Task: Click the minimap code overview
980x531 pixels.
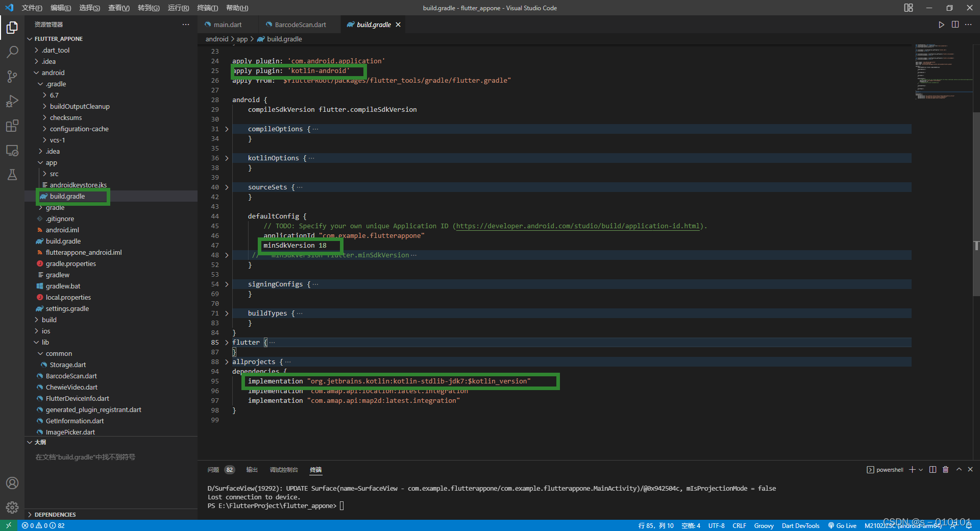Action: click(x=943, y=71)
